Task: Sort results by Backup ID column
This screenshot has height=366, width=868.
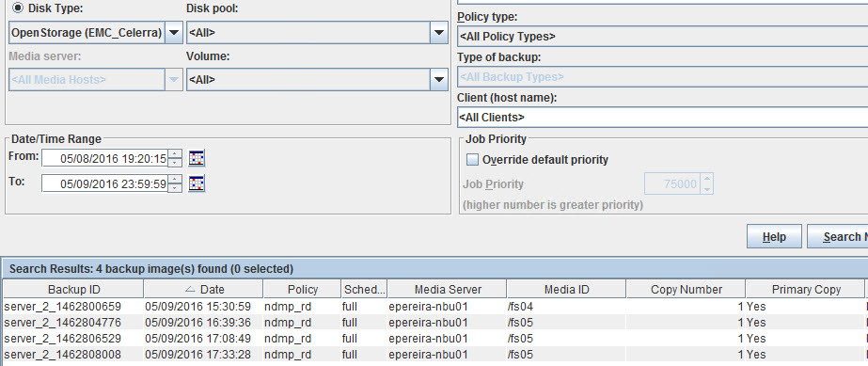Action: coord(73,289)
